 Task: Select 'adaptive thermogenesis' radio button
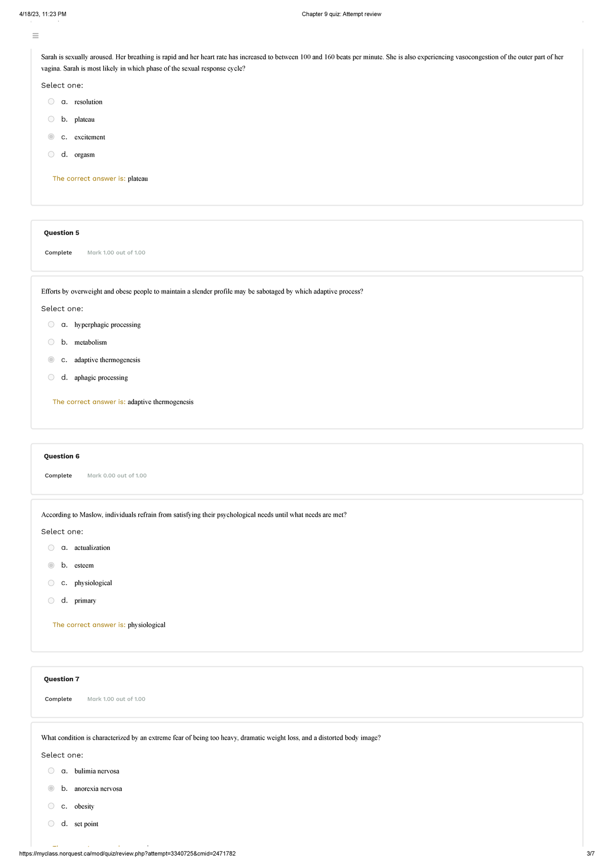coord(51,360)
